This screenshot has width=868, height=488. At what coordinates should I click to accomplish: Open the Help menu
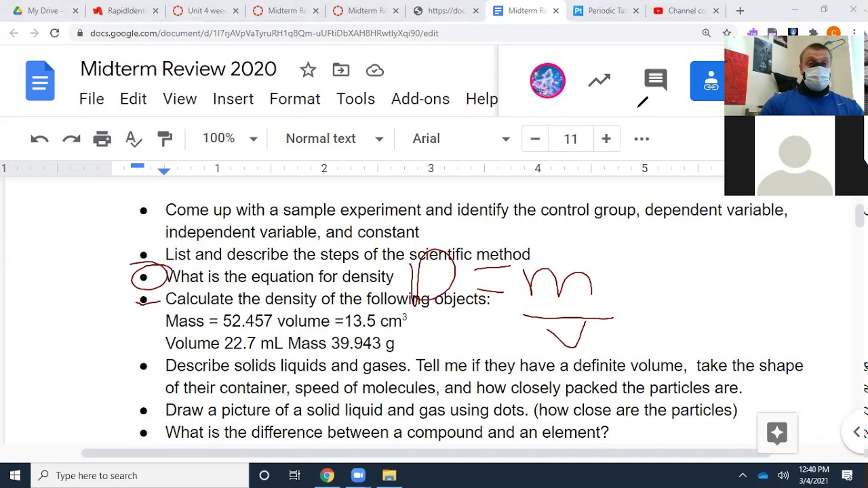(481, 99)
